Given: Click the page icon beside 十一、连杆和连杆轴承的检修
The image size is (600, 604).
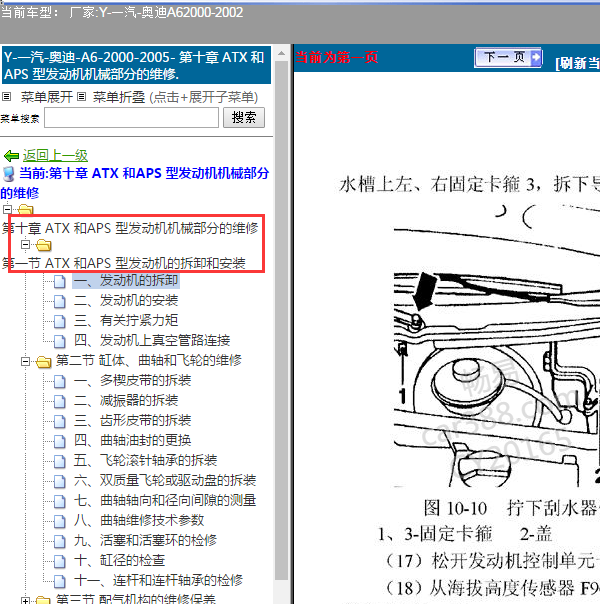Looking at the screenshot, I should pos(60,582).
